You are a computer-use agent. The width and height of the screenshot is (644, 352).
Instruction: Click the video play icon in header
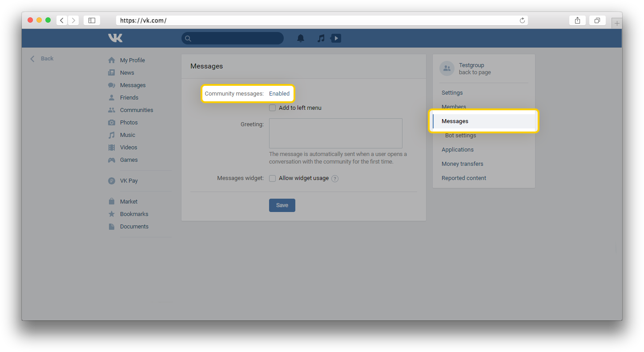tap(336, 38)
